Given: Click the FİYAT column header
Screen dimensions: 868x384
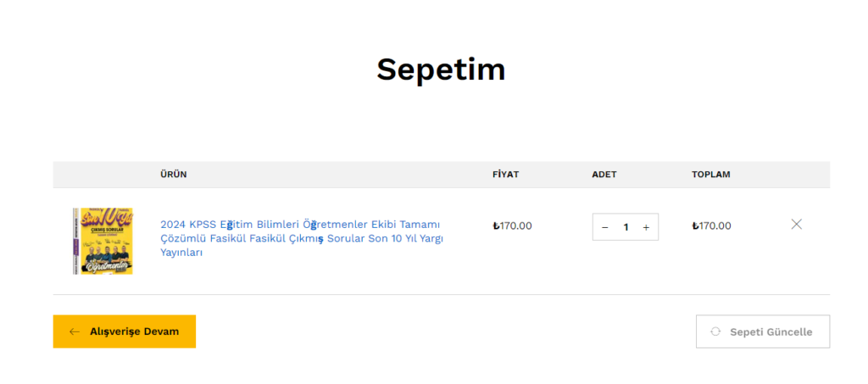Looking at the screenshot, I should [505, 175].
